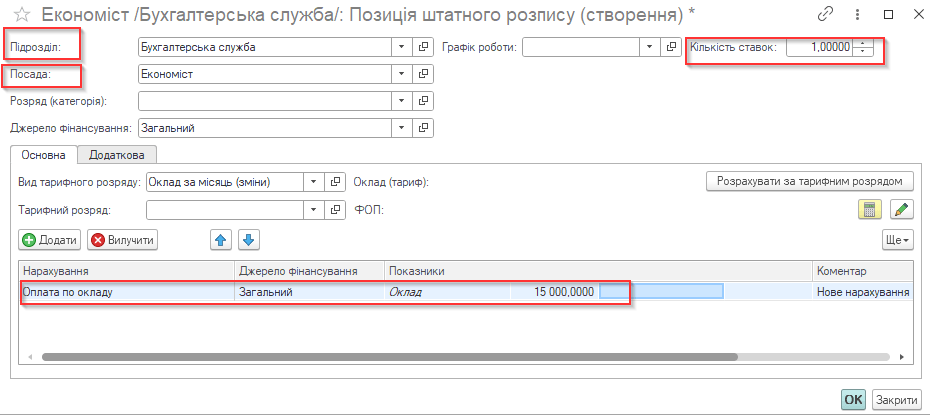Click the empty Графік роботи input field
Screen dimensions: 930x415
(x=581, y=47)
